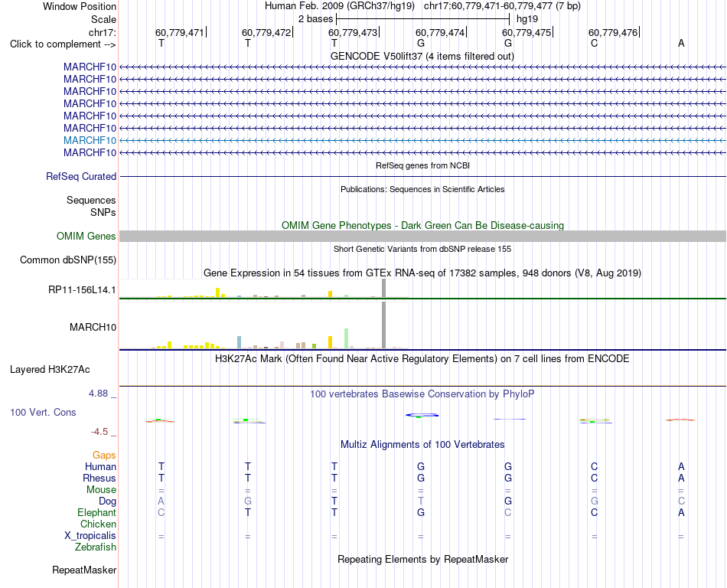
Task: Click the "hg19" label beside scale bar
Action: (527, 19)
